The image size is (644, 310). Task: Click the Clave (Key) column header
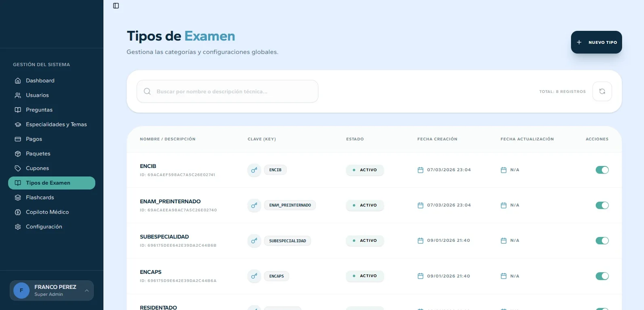click(262, 139)
